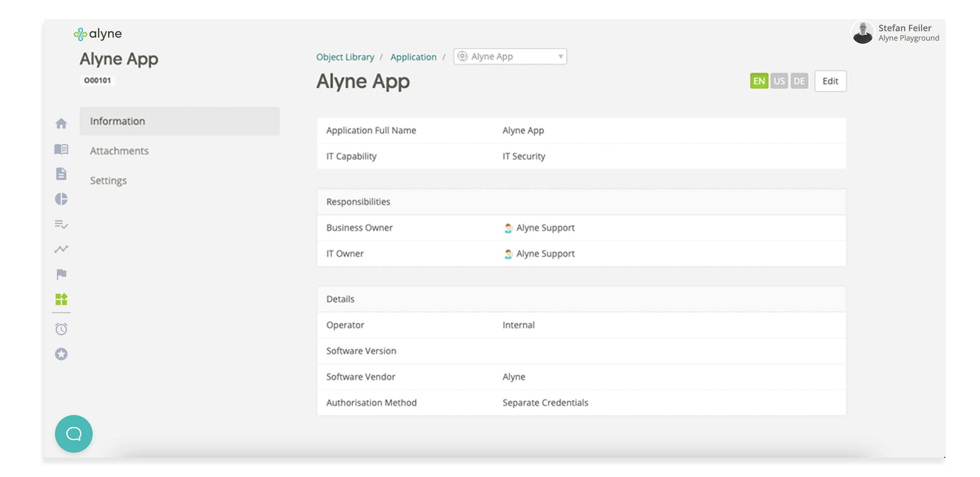Open the teal chat support bubble
The image size is (980, 477).
(x=73, y=434)
